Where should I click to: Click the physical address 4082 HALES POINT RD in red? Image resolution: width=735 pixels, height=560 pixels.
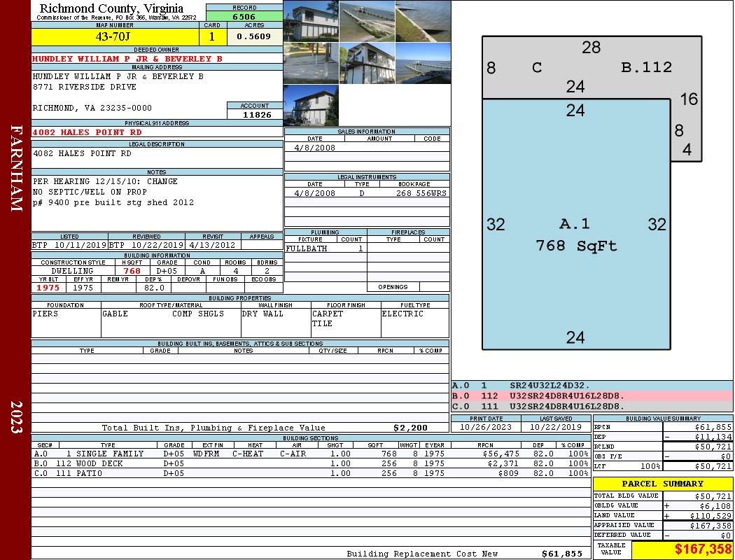[x=87, y=132]
